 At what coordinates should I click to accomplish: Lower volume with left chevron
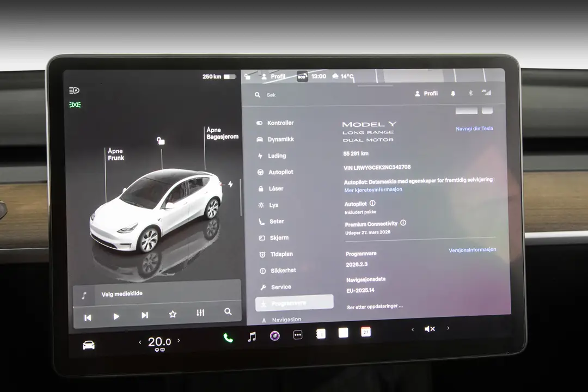413,330
